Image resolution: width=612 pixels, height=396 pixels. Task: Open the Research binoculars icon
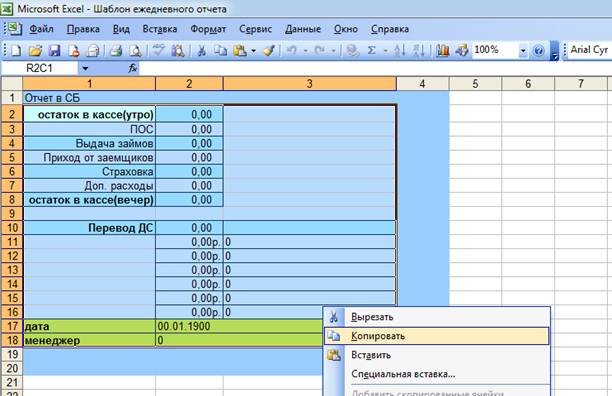tap(178, 51)
